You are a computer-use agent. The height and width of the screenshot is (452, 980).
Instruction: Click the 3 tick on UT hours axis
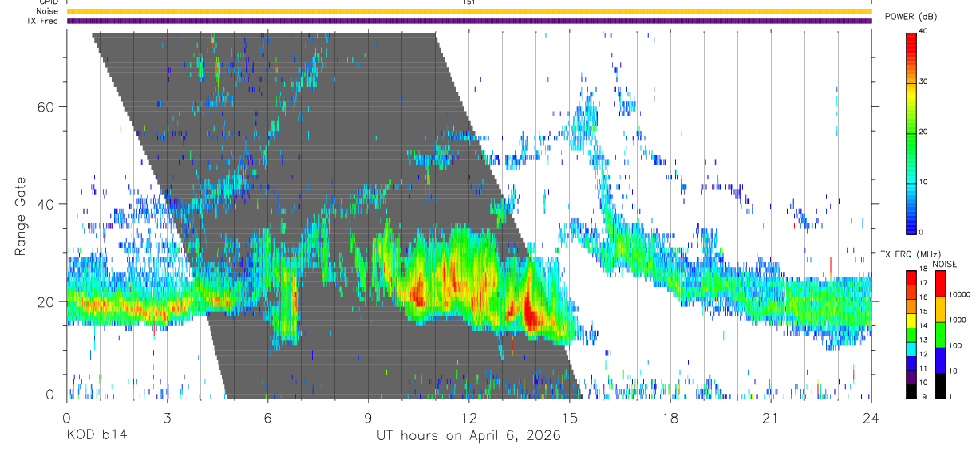coord(167,419)
